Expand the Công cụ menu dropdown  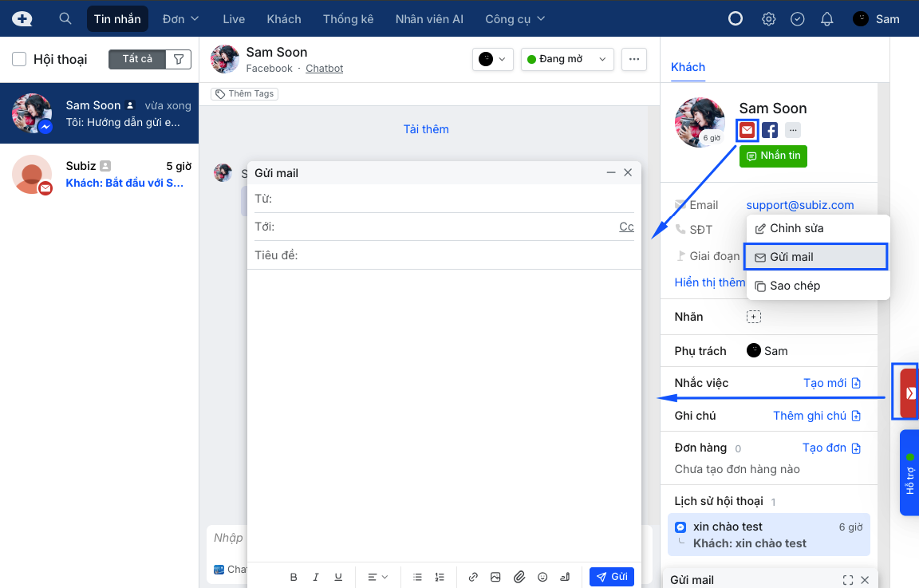point(515,19)
